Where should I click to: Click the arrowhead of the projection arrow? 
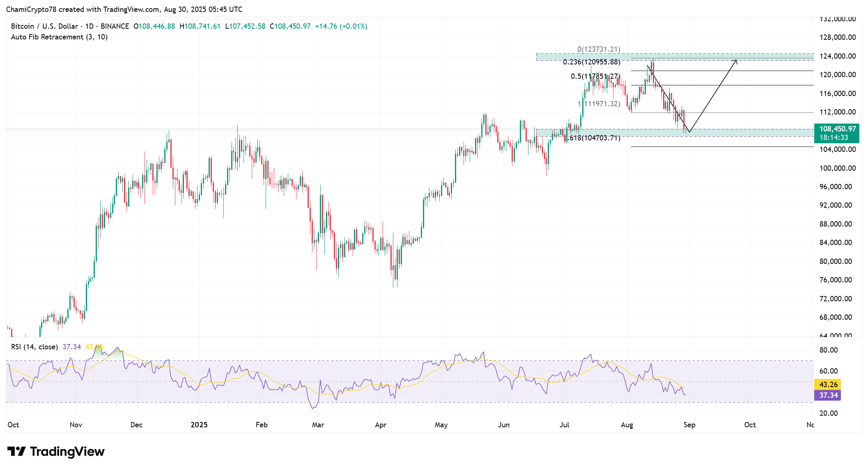(736, 61)
